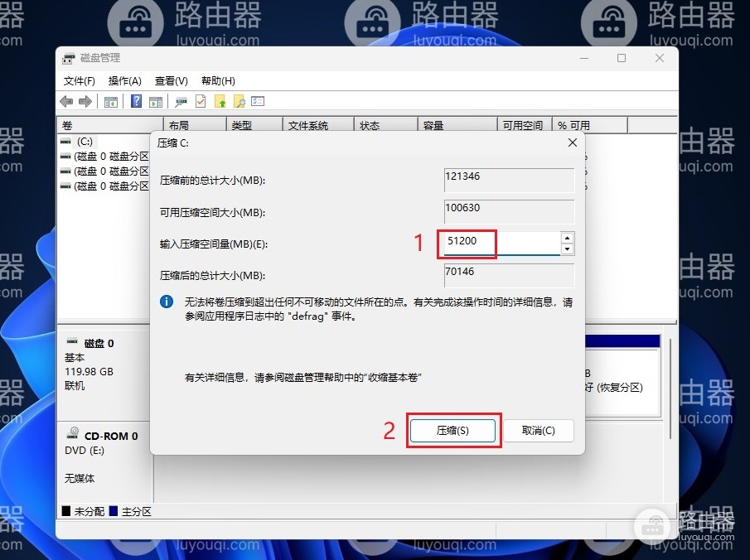
Task: Toggle the action pane toolbar icon
Action: (x=156, y=101)
